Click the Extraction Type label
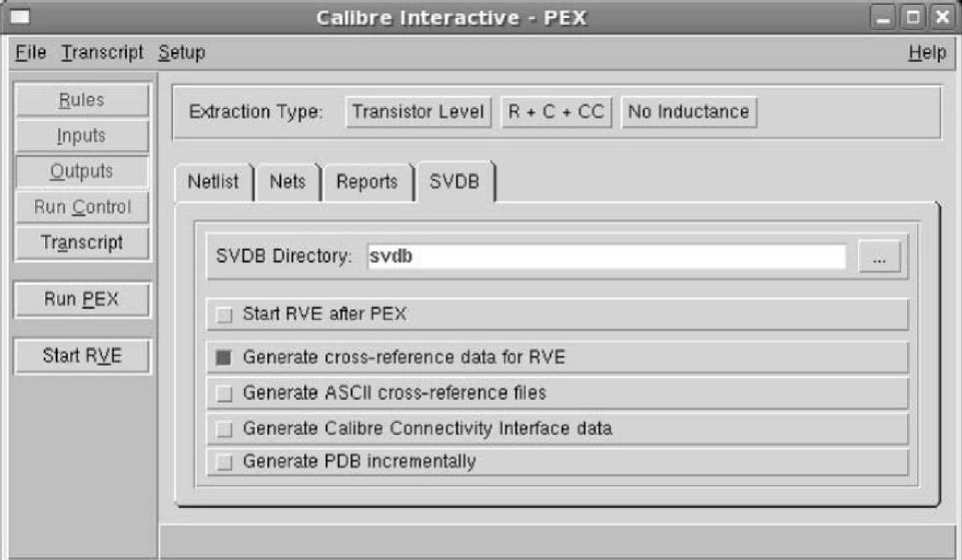962x560 pixels. (x=256, y=111)
